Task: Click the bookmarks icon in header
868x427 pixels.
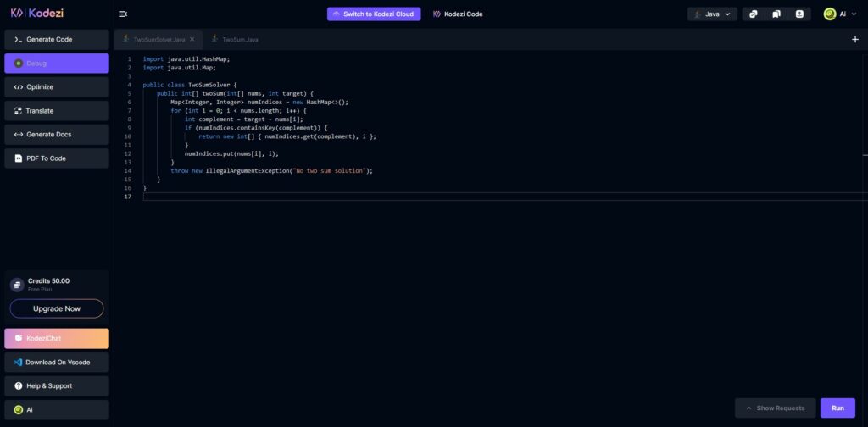Action: click(x=776, y=14)
